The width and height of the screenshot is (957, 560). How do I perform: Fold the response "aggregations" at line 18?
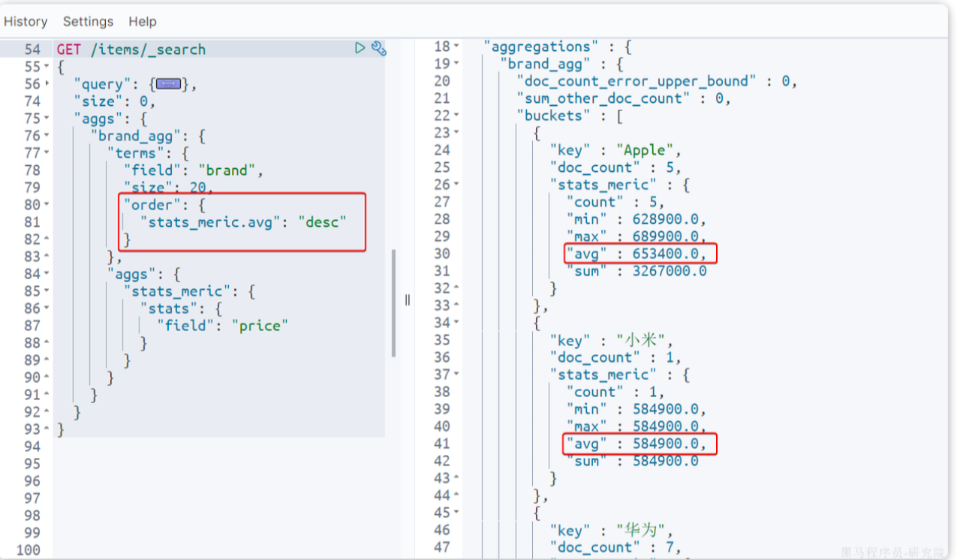(456, 47)
